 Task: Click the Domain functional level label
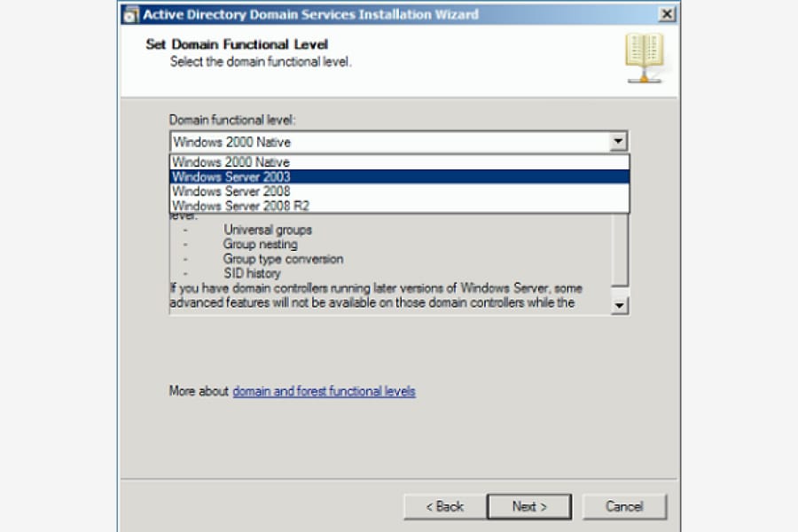click(232, 121)
